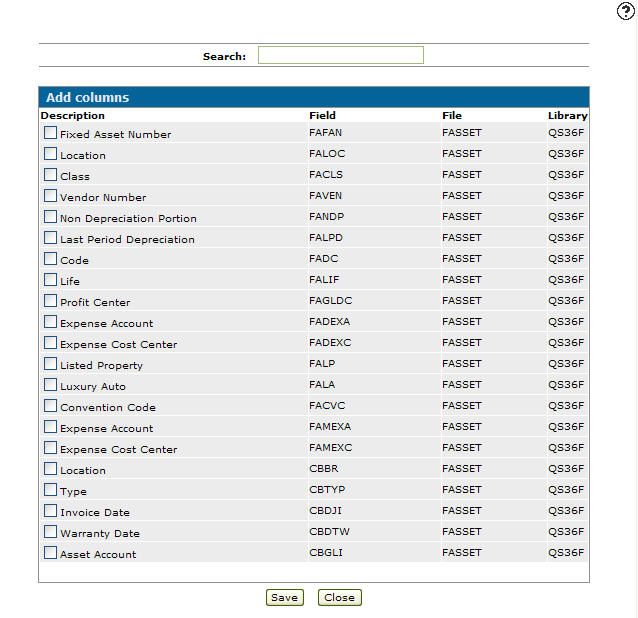Viewport: 638px width, 618px height.
Task: Select the Vendor Number checkbox
Action: click(x=50, y=196)
